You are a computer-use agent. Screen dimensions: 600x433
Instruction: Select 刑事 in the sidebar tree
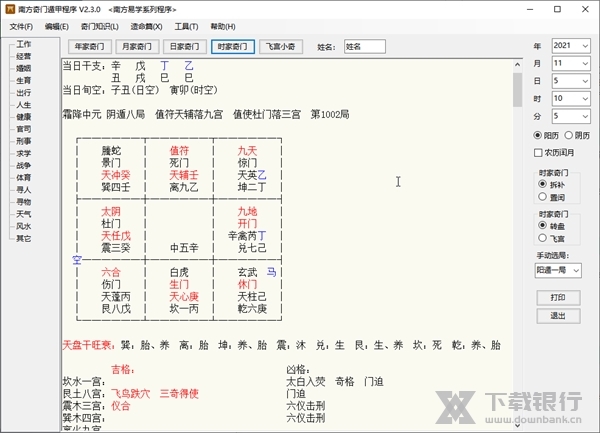[x=24, y=141]
